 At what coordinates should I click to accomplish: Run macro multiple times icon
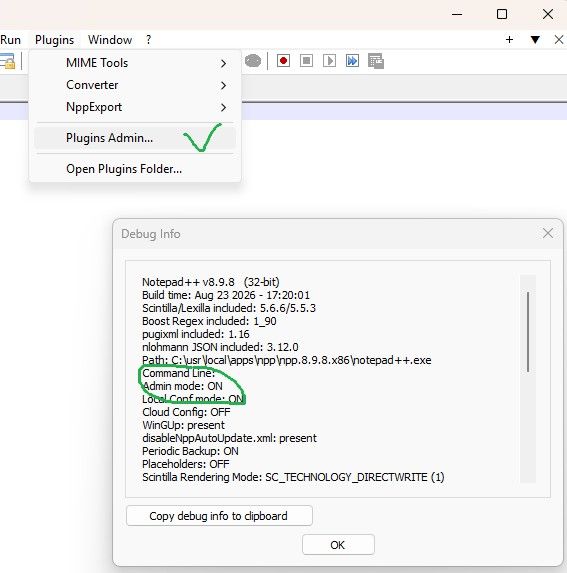click(x=352, y=61)
